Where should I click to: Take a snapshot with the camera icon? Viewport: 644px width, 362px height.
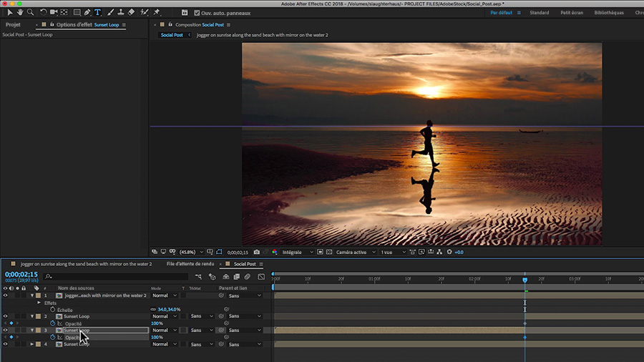click(256, 252)
